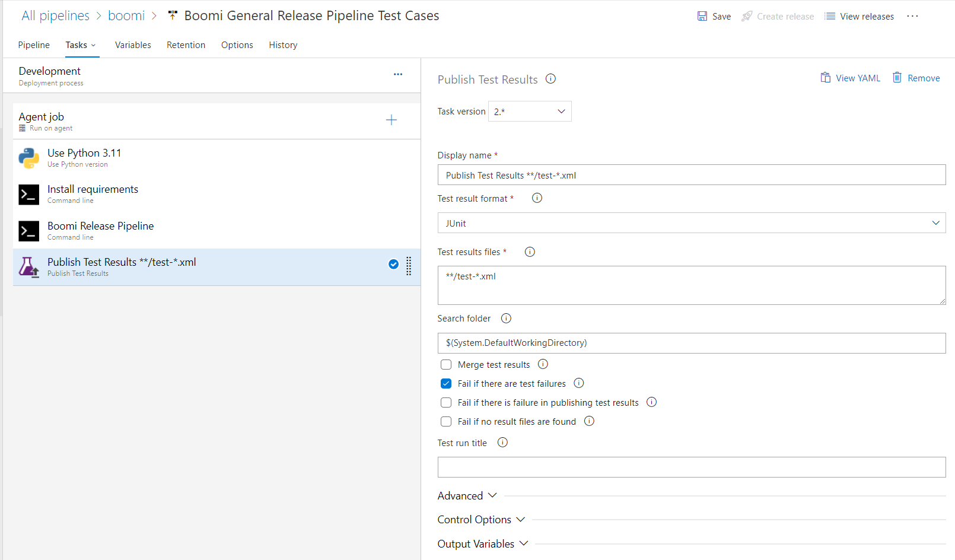
Task: Click the info icon next to Merge test results
Action: tap(543, 364)
